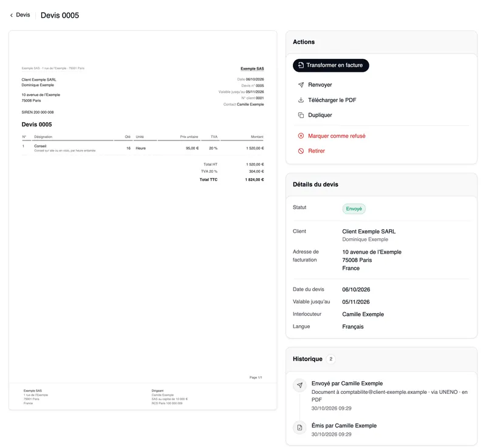Click the Télécharger le PDF download icon
This screenshot has height=448, width=486.
tap(301, 100)
